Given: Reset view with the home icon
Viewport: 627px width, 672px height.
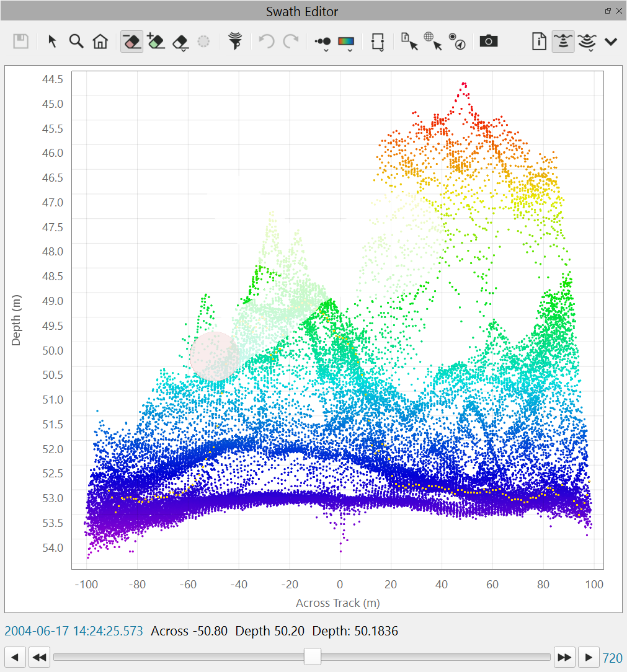Looking at the screenshot, I should (x=100, y=41).
